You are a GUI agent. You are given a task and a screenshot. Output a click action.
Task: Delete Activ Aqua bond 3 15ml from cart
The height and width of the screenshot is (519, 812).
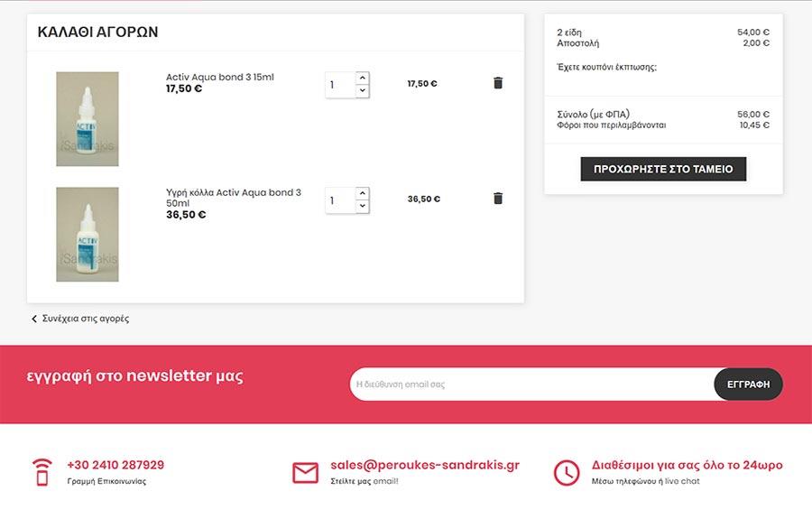498,83
